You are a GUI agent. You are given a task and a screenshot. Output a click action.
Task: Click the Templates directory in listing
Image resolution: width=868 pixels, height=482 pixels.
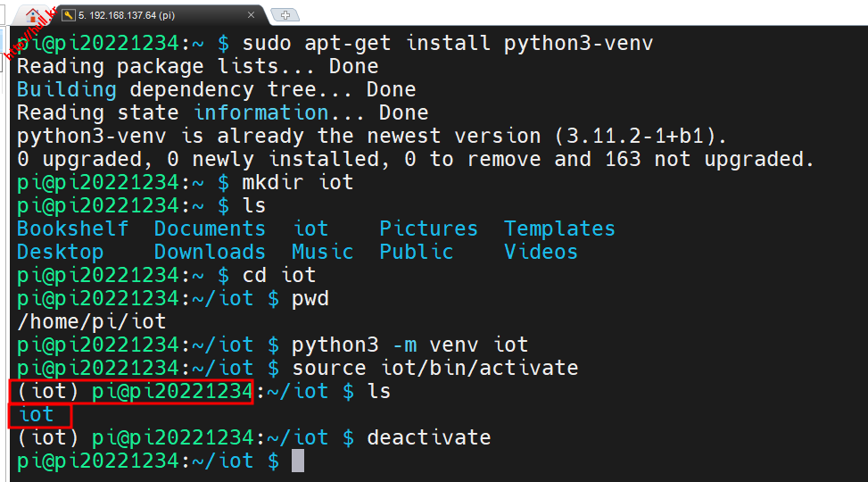(x=559, y=229)
